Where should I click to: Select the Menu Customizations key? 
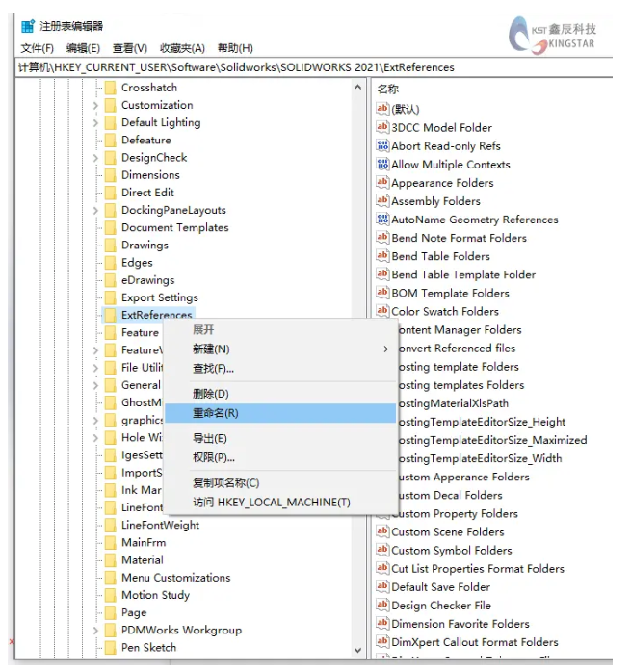click(176, 578)
